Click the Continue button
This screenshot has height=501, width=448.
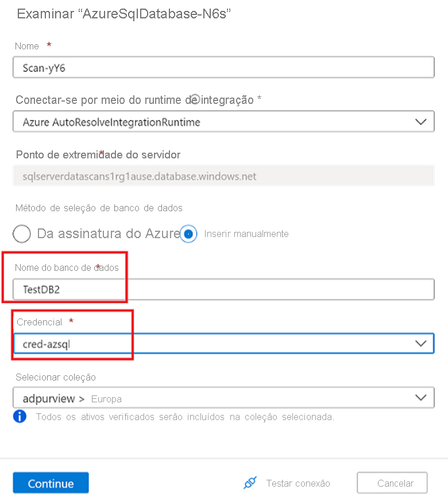[x=51, y=483]
